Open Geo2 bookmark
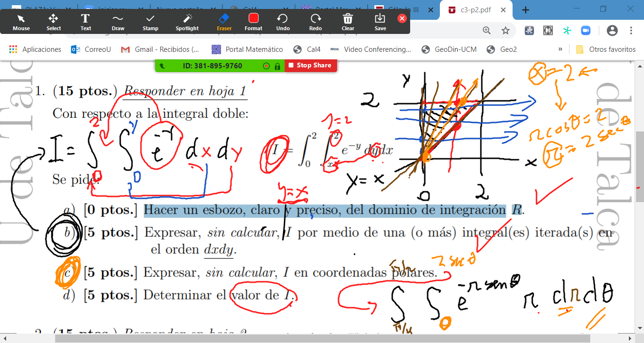This screenshot has height=343, width=644. point(502,49)
